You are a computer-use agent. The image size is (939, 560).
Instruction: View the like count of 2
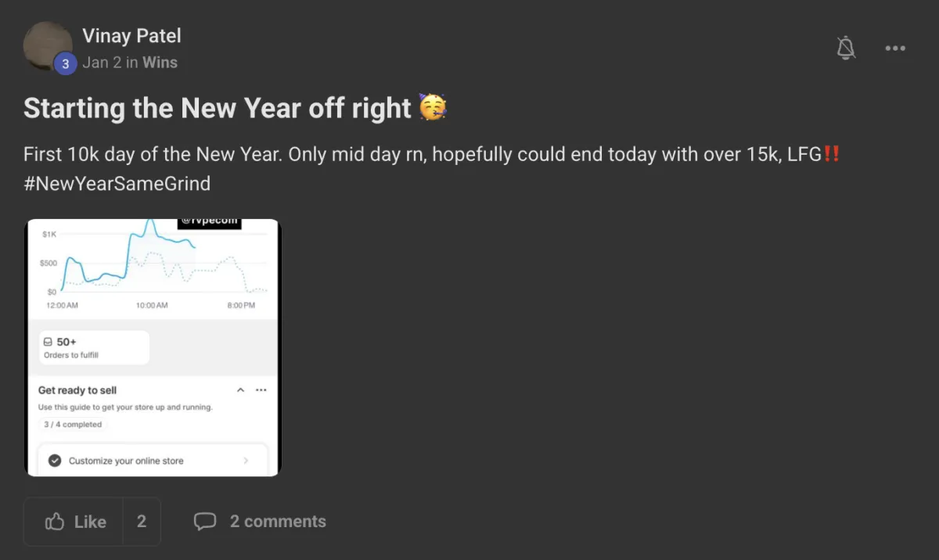pos(142,522)
